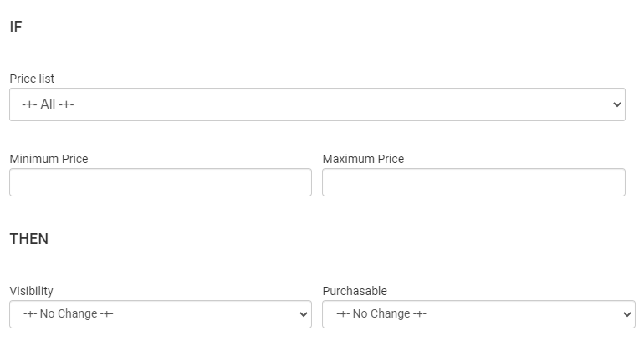Click the Minimum Price input field

tap(161, 182)
